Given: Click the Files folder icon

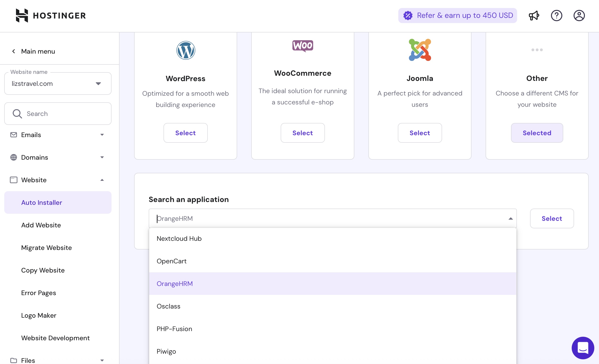Looking at the screenshot, I should (x=14, y=360).
